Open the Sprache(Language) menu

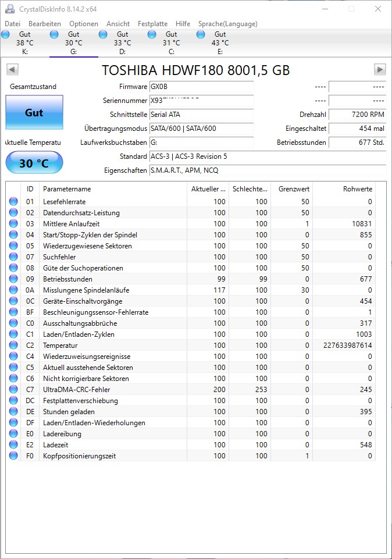pos(228,24)
